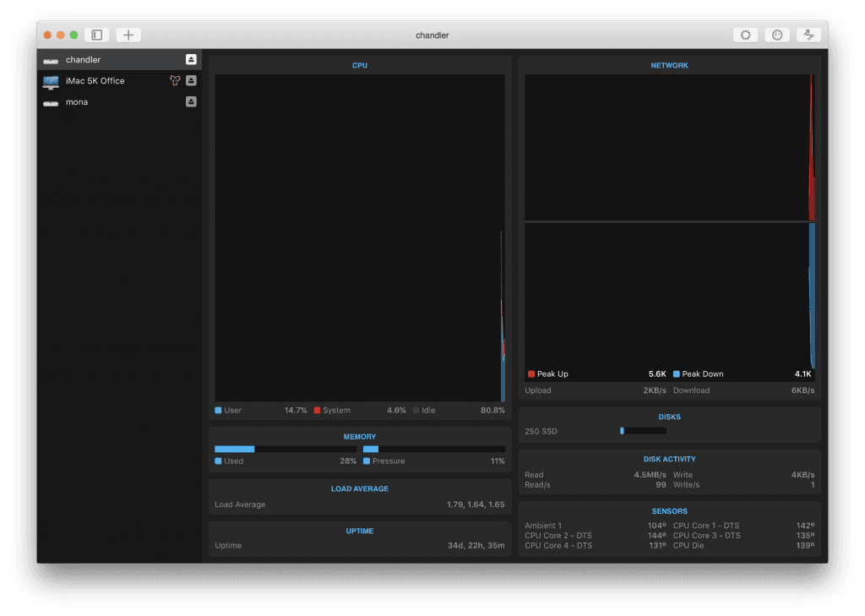This screenshot has height=616, width=865.
Task: Click the network share icon beside iMac 5K Office
Action: coord(174,80)
